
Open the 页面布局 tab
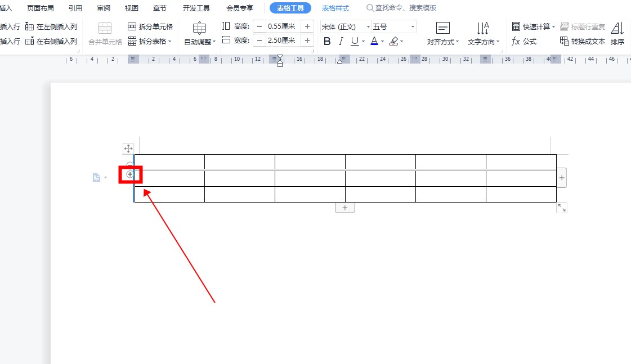41,8
